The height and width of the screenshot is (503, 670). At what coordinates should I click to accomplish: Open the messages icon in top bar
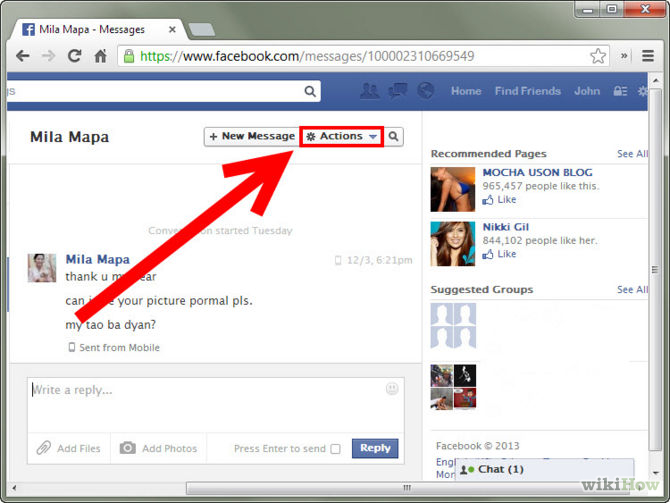tap(397, 91)
